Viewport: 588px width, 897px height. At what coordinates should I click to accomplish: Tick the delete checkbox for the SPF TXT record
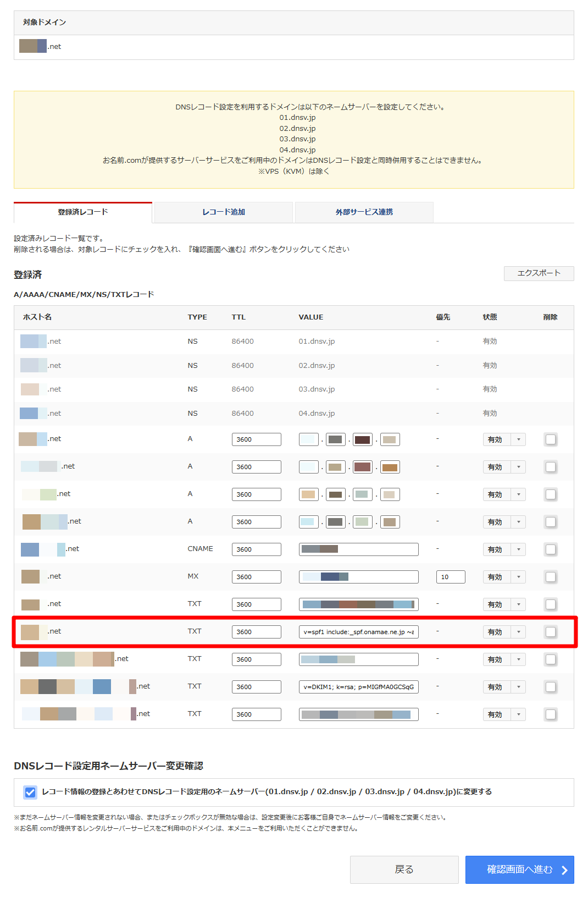tap(550, 632)
